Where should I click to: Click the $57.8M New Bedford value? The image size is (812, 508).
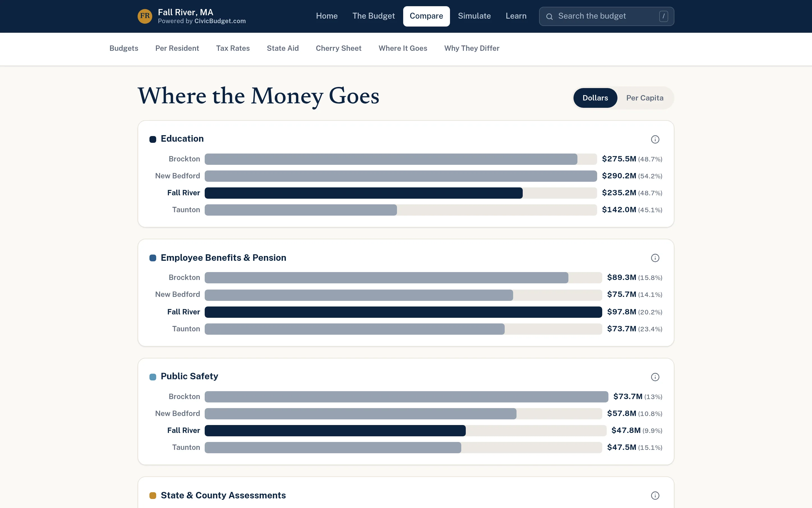click(621, 413)
